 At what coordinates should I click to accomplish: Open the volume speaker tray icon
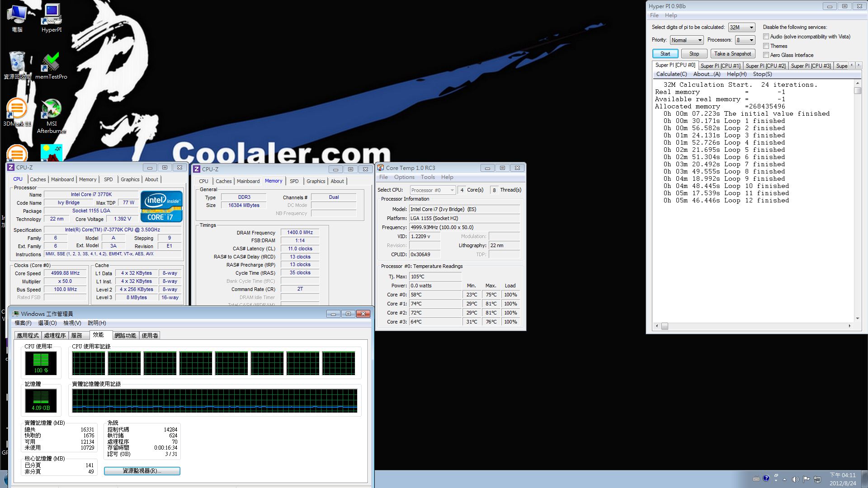click(795, 479)
